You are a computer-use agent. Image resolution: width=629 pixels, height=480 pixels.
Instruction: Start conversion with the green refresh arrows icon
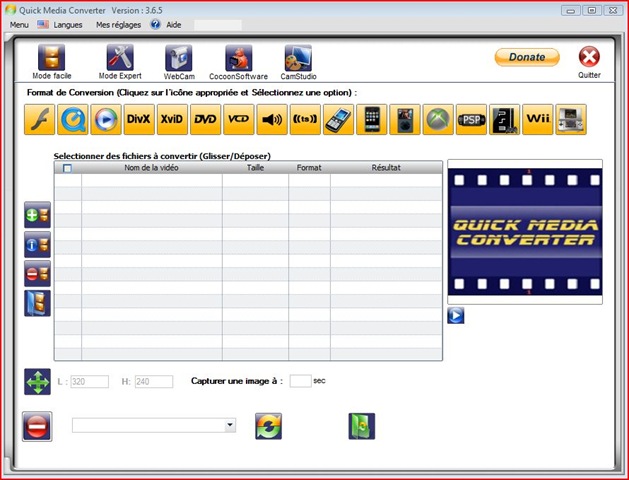(268, 426)
